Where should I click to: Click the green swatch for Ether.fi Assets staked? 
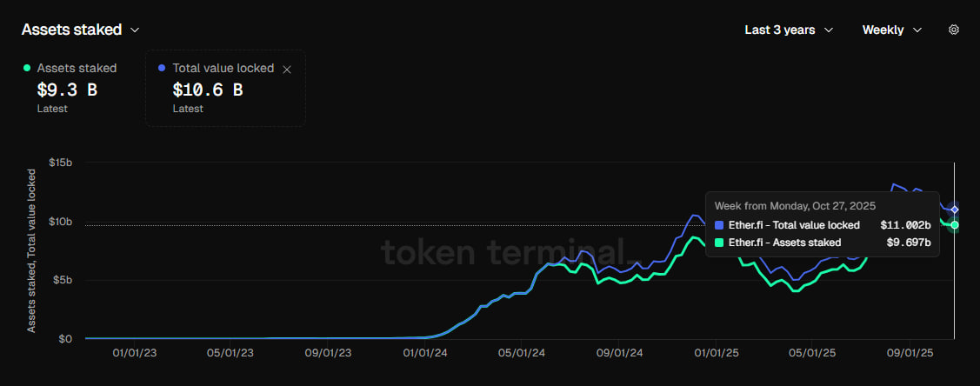719,243
